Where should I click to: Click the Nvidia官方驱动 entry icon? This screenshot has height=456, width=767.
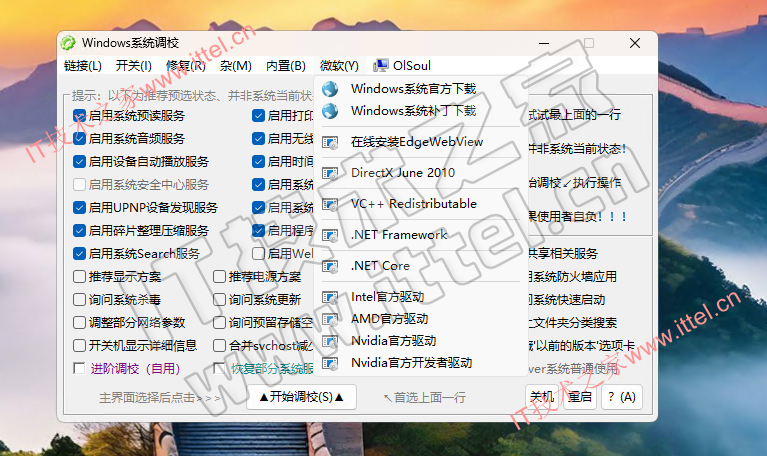331,341
